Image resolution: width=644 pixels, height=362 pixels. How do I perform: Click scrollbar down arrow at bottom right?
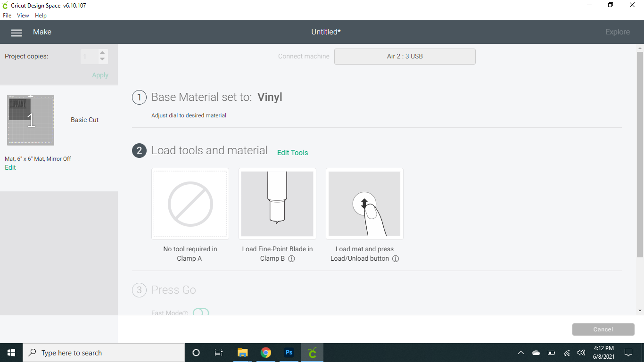[x=640, y=311]
